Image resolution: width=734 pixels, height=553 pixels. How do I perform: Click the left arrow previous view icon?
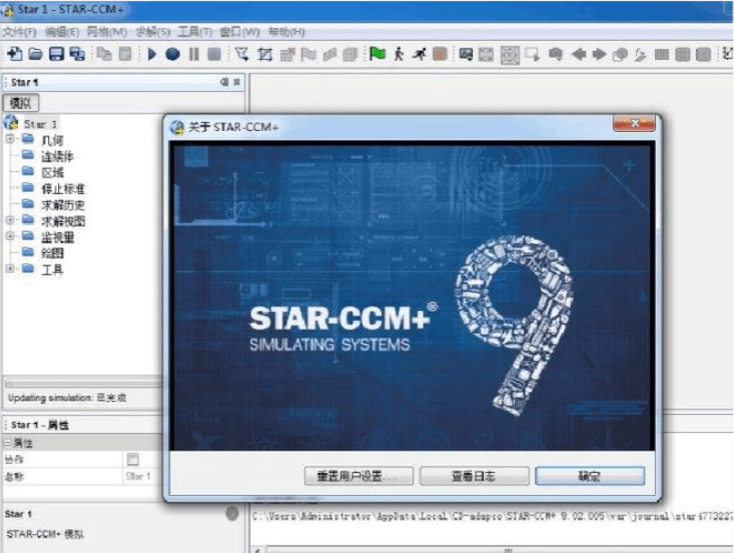coord(579,54)
